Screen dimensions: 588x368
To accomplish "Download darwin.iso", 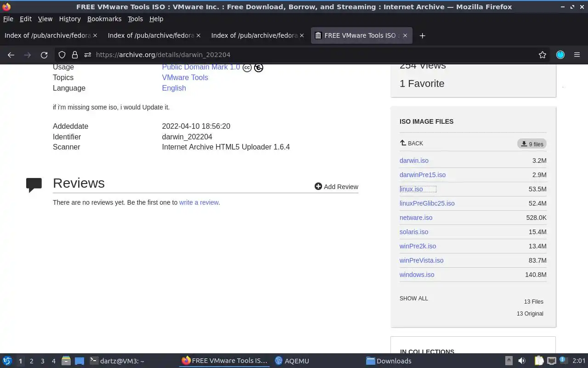I will point(414,161).
